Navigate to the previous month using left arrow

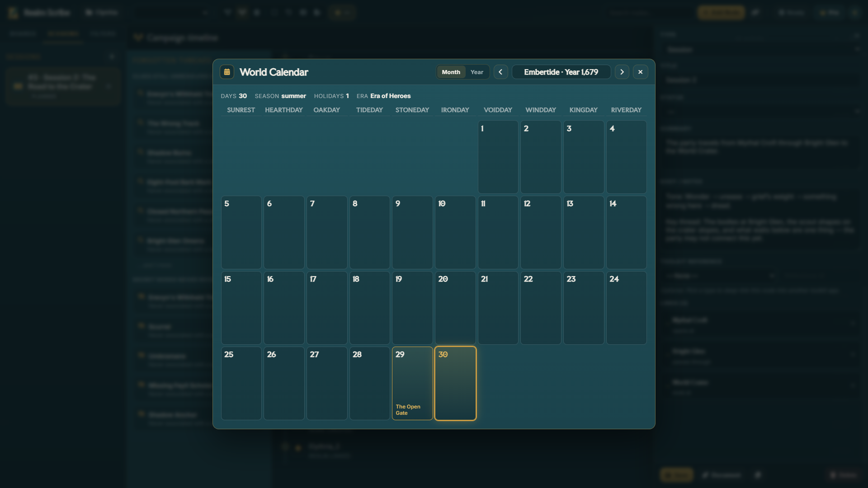pyautogui.click(x=500, y=72)
